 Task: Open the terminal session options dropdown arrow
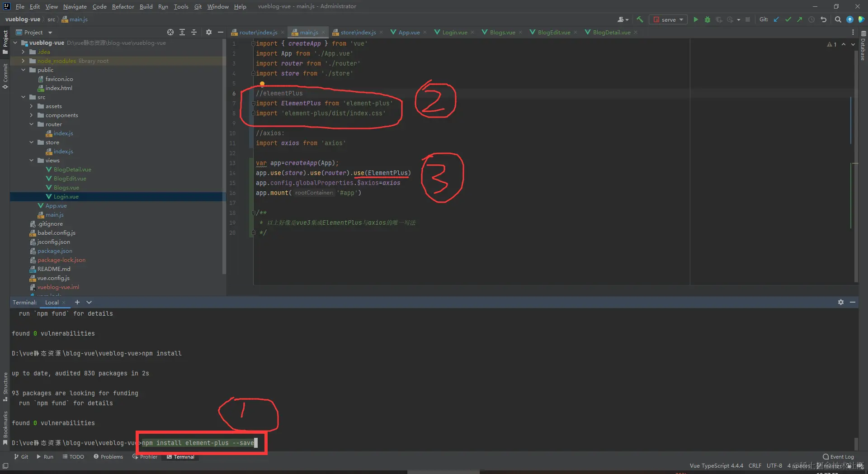point(89,302)
